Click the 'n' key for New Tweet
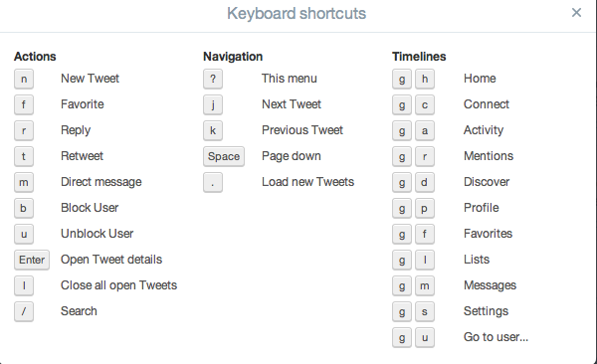The image size is (597, 364). [24, 79]
